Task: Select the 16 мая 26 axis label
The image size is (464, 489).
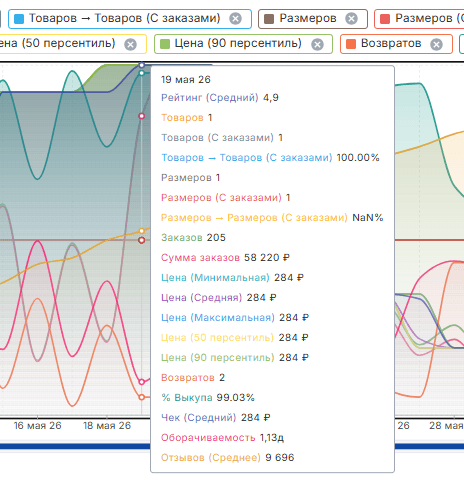Action: point(37,426)
